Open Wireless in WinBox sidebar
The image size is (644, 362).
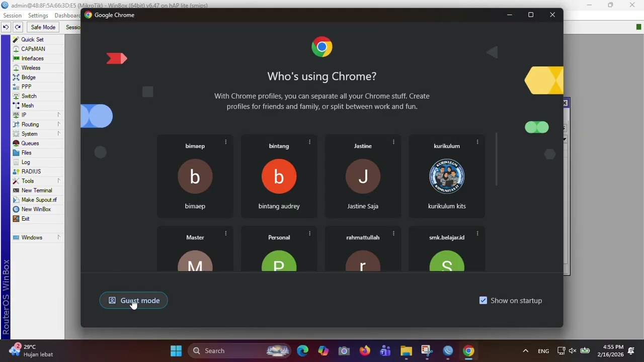tap(31, 68)
